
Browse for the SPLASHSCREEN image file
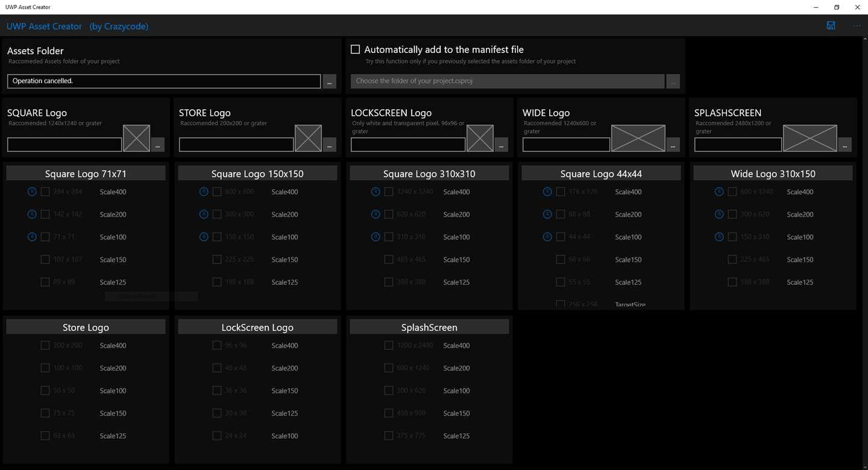(844, 145)
